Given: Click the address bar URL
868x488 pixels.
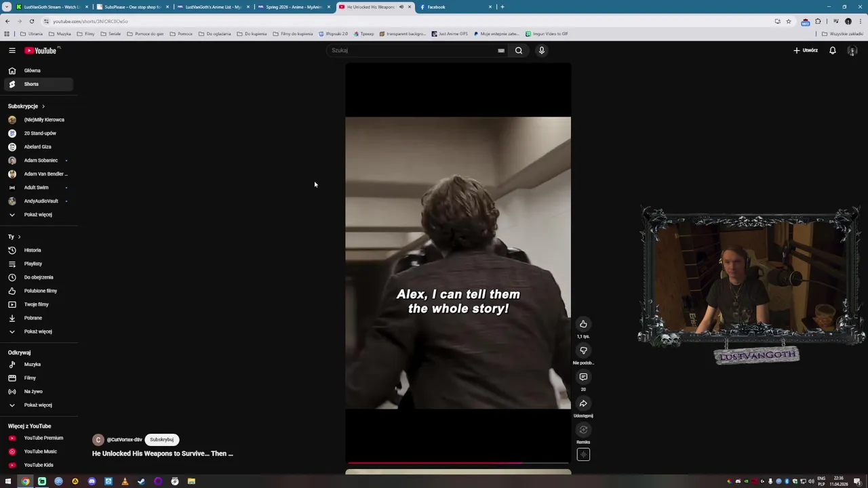Looking at the screenshot, I should pyautogui.click(x=90, y=21).
